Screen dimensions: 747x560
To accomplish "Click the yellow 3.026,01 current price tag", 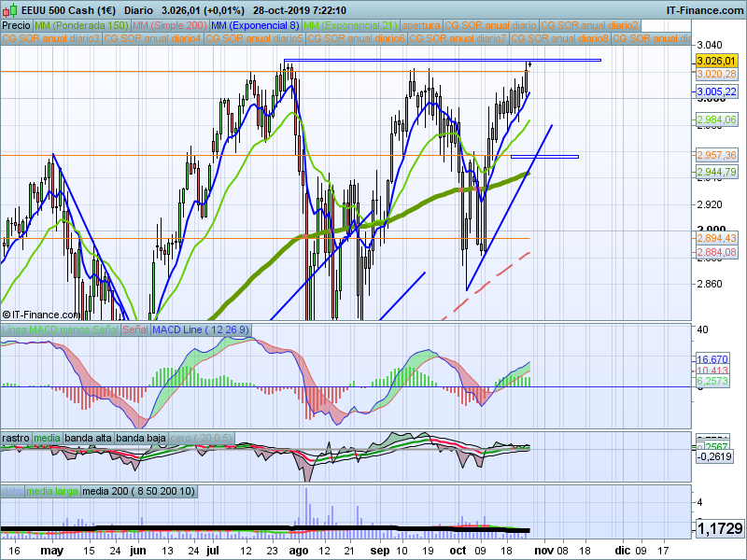I will [x=717, y=61].
